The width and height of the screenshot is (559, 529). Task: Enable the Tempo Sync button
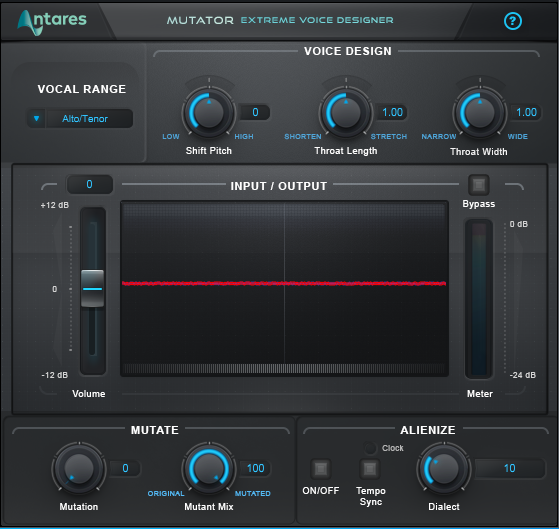[x=370, y=468]
